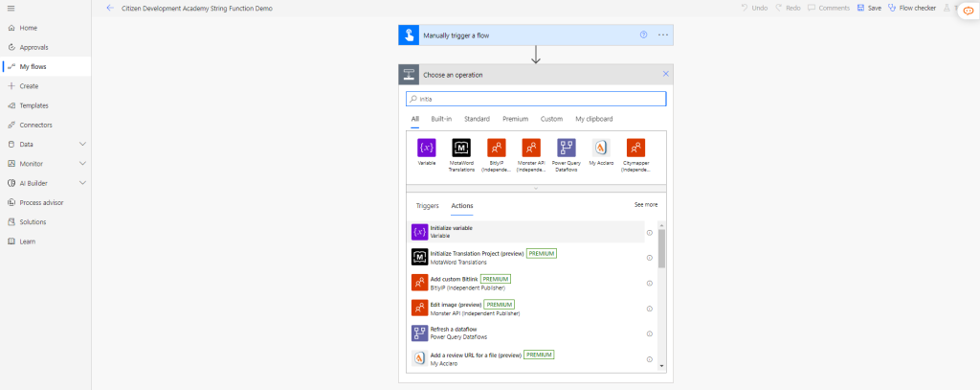Click the operation search box
The image size is (980, 390).
[536, 99]
